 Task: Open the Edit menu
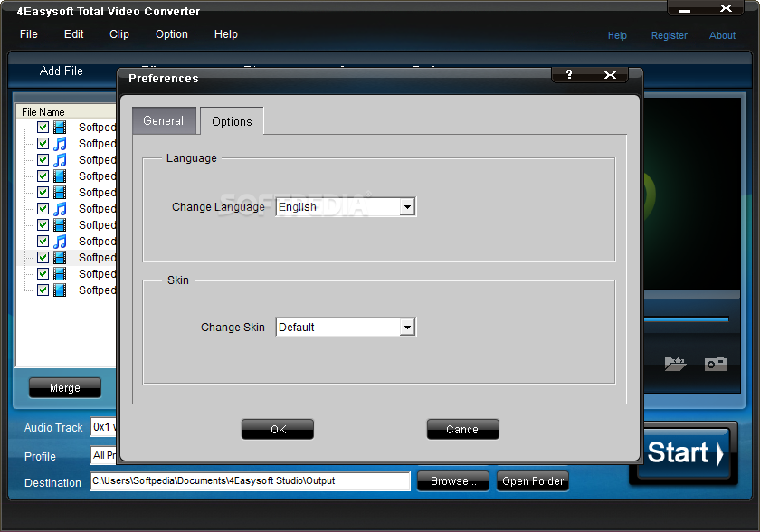coord(73,34)
